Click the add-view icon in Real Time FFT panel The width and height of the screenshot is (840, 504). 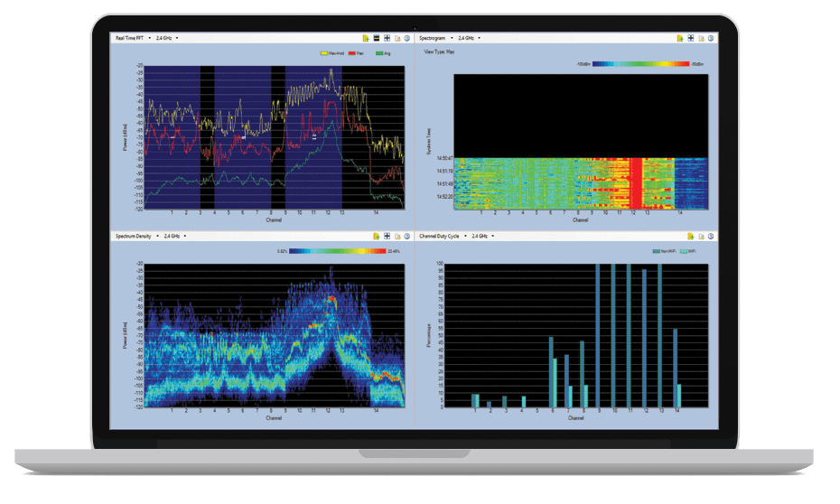[366, 38]
